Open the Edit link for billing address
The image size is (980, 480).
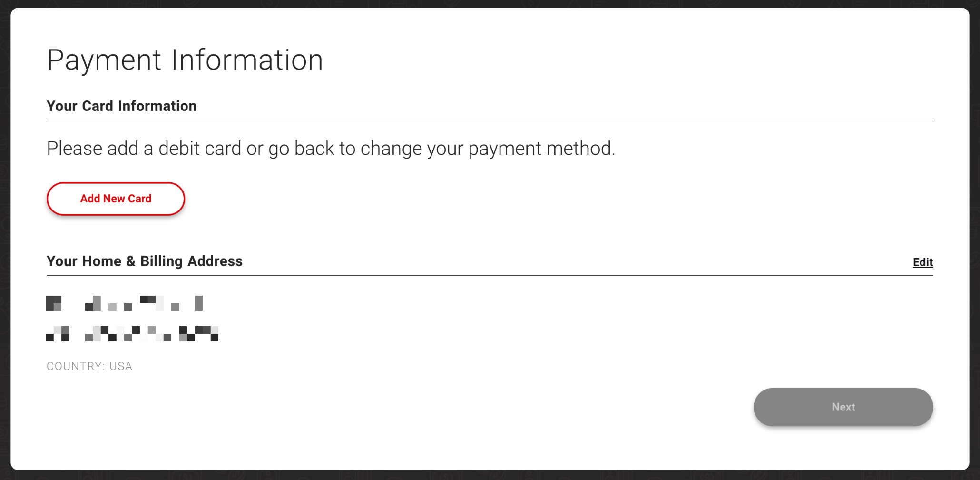coord(922,262)
